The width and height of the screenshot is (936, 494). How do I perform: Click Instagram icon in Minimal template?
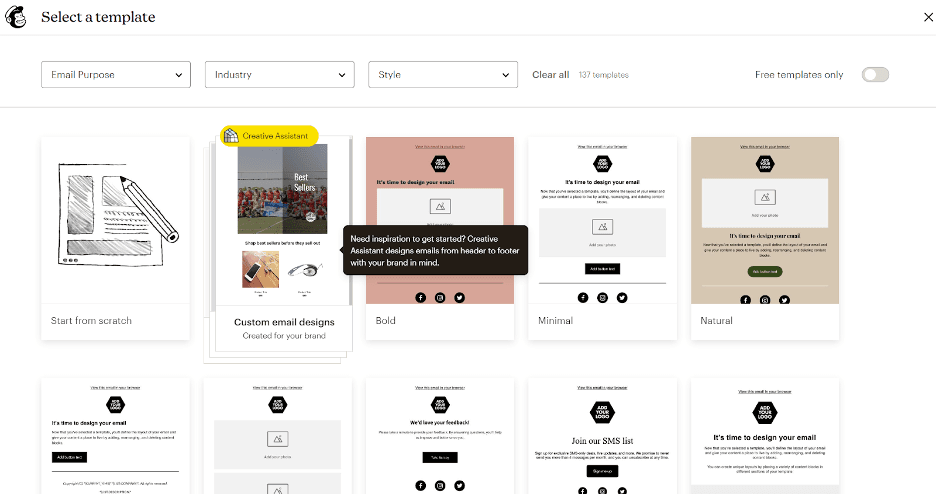click(x=602, y=297)
